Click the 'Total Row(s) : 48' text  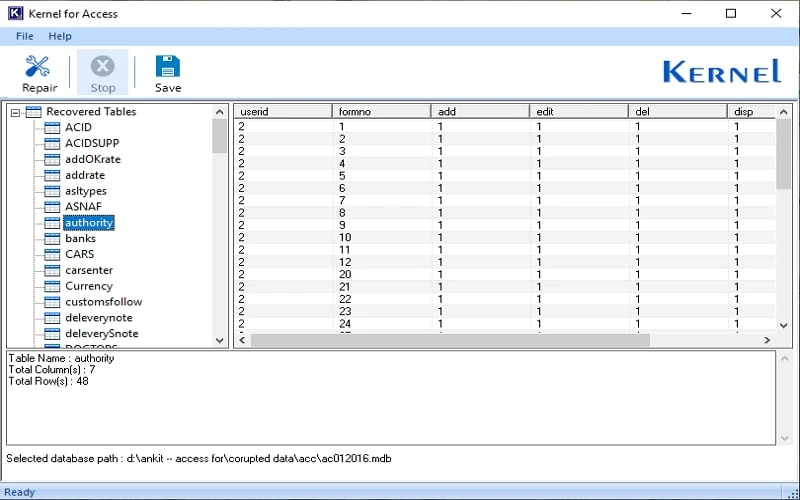click(x=48, y=381)
